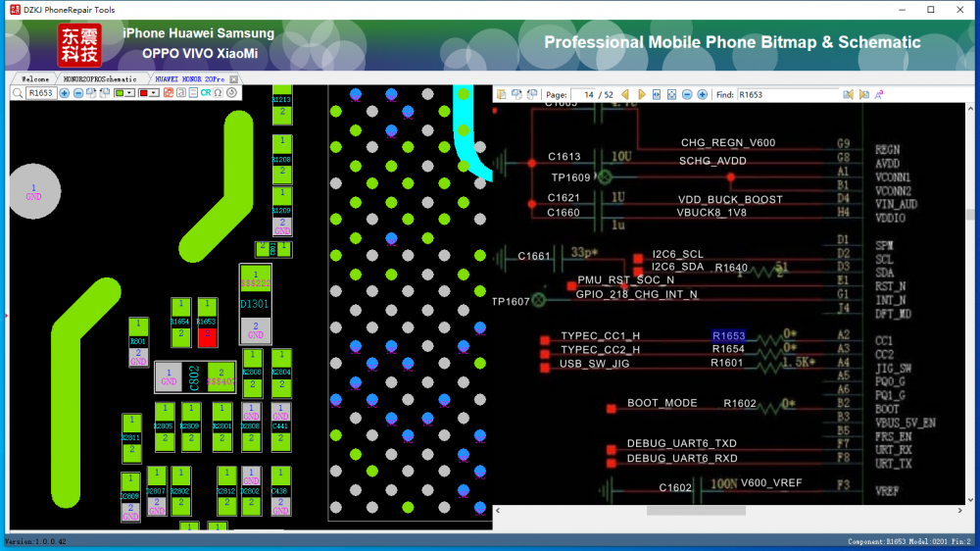Click schematic vertical scroll up arrow
The image size is (980, 551).
click(x=970, y=108)
